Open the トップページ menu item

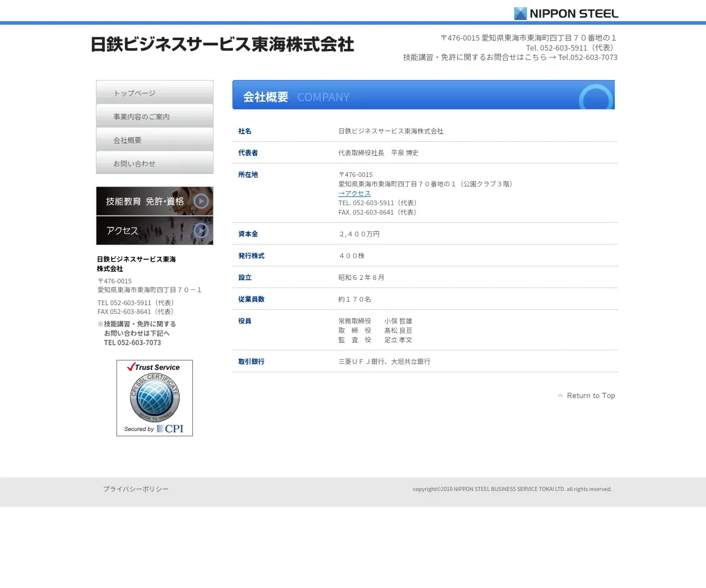click(155, 92)
